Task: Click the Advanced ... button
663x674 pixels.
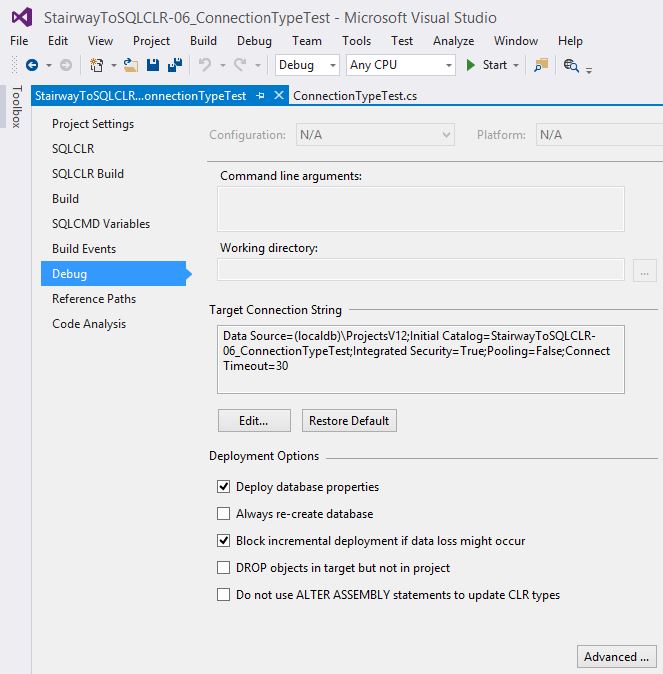Action: [617, 656]
